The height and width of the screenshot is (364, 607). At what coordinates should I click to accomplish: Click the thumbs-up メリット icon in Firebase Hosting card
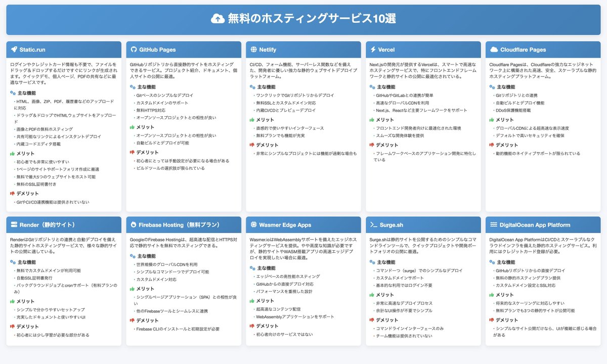pyautogui.click(x=133, y=289)
